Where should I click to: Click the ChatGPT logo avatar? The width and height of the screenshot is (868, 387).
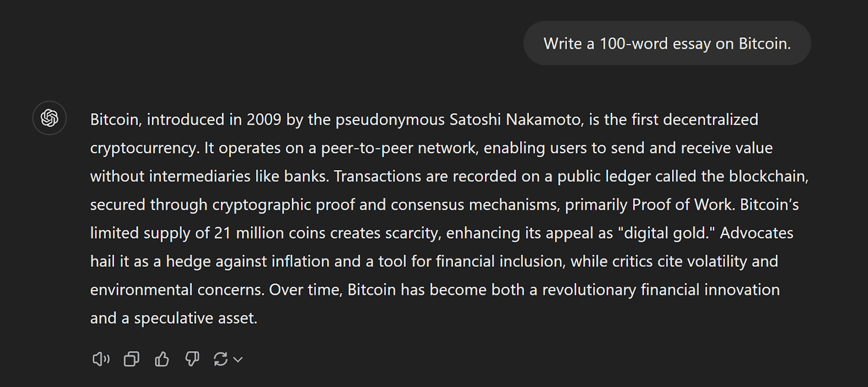[49, 118]
